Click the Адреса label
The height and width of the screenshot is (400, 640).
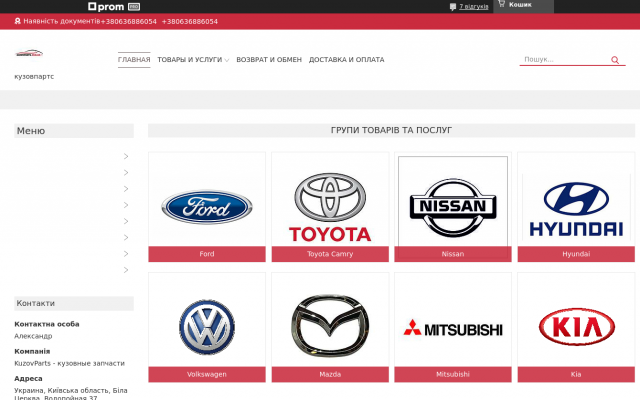28,378
